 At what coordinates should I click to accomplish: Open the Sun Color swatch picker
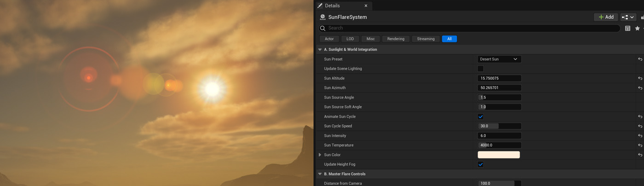click(x=499, y=155)
